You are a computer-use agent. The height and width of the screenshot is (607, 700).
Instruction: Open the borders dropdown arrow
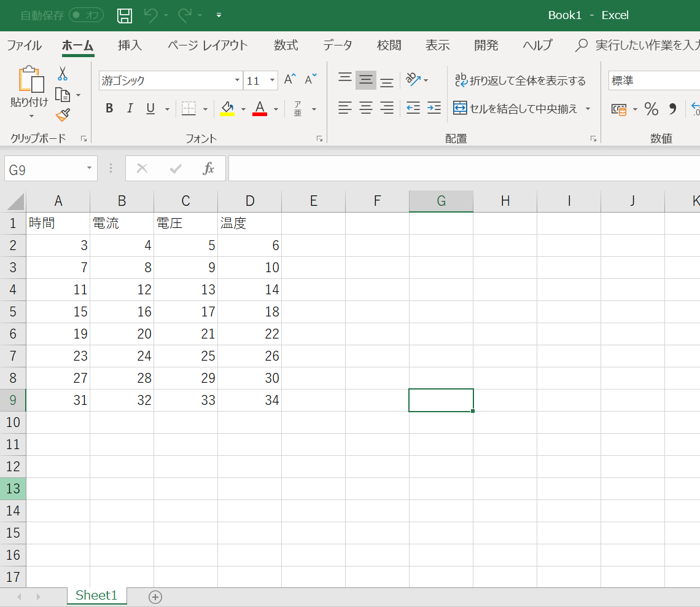pos(205,109)
